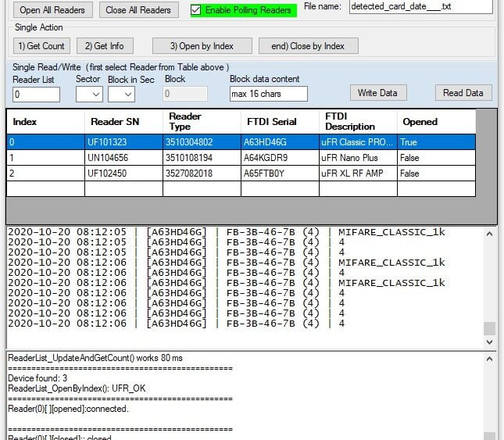504x440 pixels.
Task: Click the Reader SN column header
Action: [123, 122]
